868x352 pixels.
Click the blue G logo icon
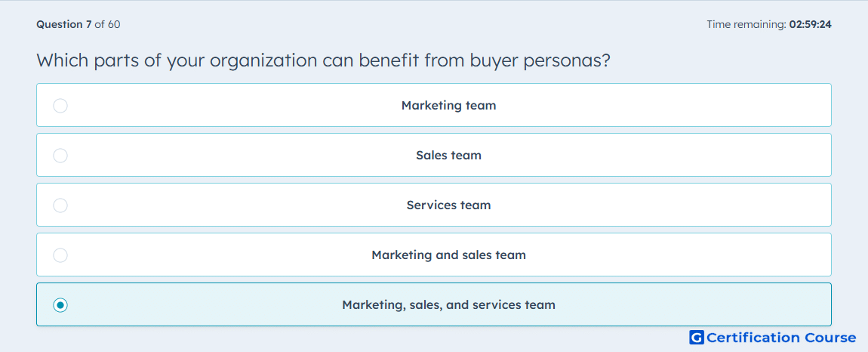click(x=697, y=337)
